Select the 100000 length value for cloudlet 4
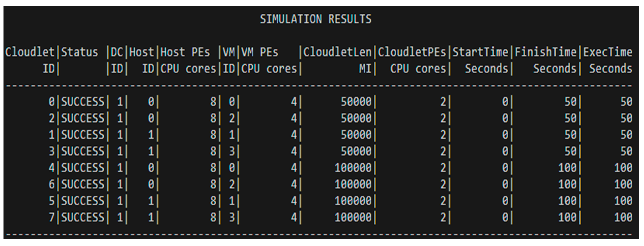Image resolution: width=644 pixels, height=246 pixels. pos(353,168)
